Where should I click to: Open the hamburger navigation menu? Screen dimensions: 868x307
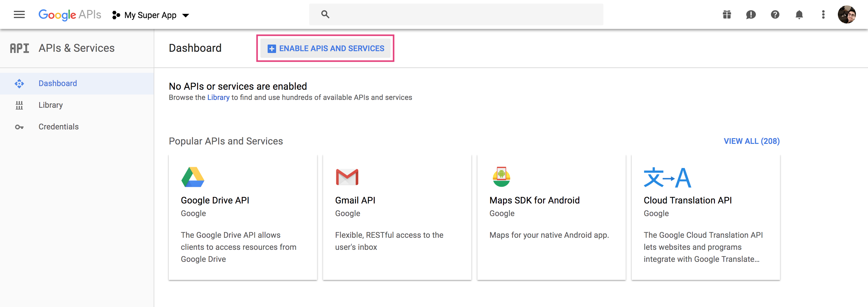19,14
